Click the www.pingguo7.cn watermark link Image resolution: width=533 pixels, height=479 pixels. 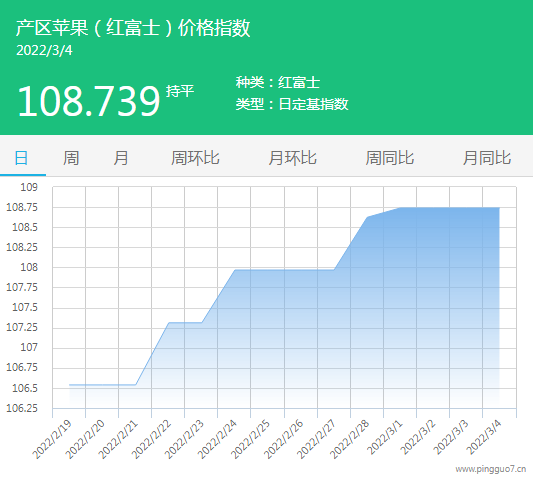click(x=491, y=469)
